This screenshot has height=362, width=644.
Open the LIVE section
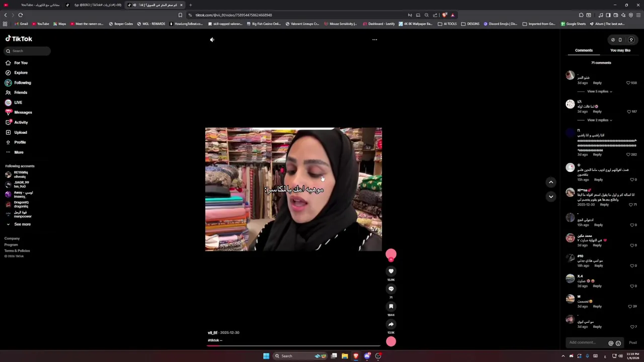tap(18, 103)
